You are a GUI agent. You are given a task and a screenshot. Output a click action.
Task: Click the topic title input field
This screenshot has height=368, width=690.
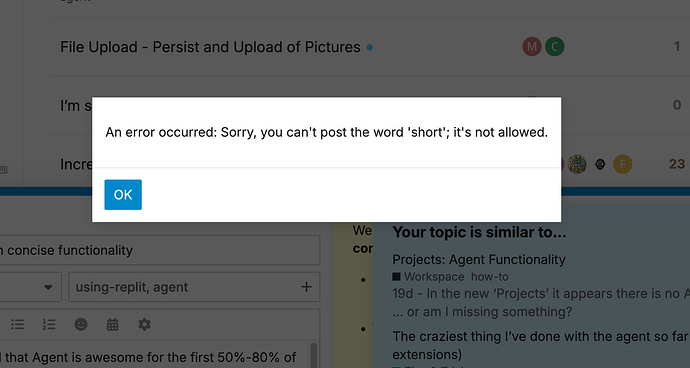(160, 250)
